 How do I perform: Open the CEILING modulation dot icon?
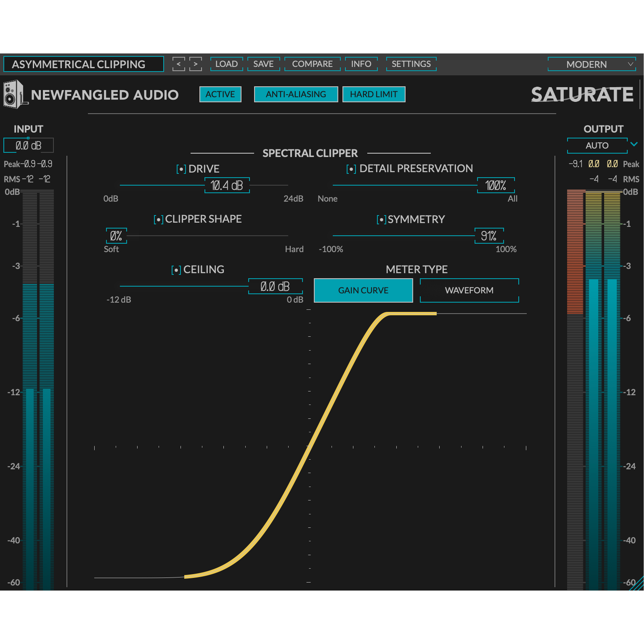pos(176,270)
